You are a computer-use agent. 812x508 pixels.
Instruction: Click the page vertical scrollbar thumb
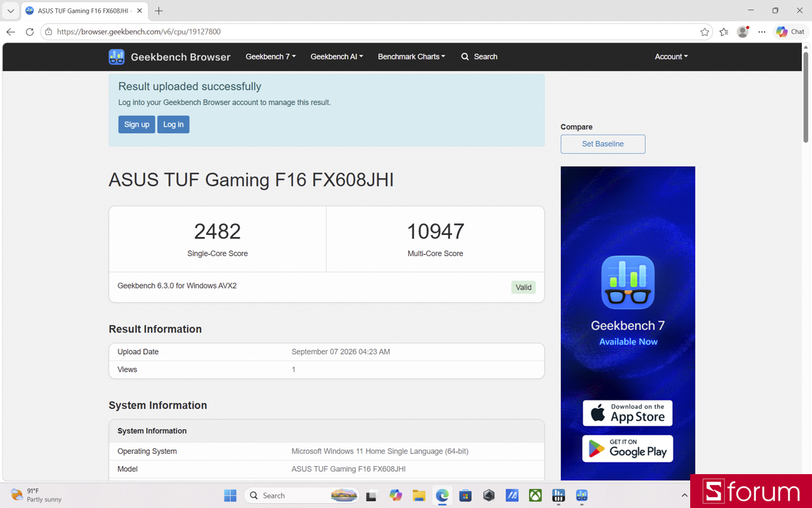point(805,97)
